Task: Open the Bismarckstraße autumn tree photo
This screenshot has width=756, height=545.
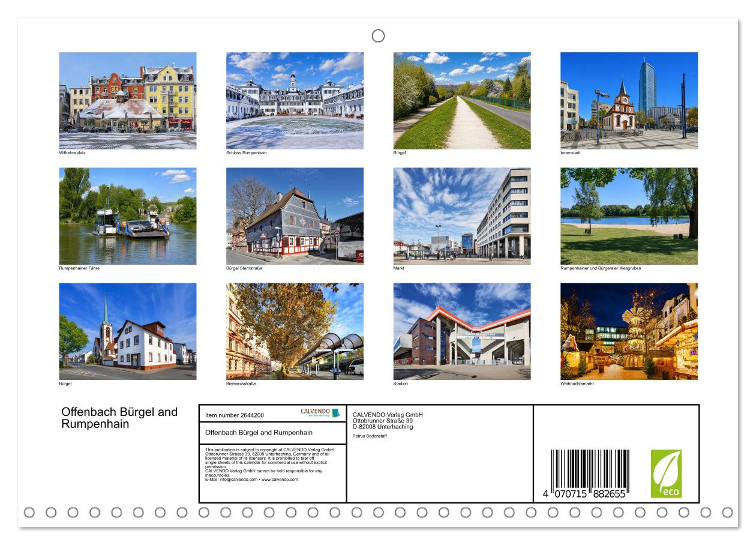Action: (x=295, y=331)
